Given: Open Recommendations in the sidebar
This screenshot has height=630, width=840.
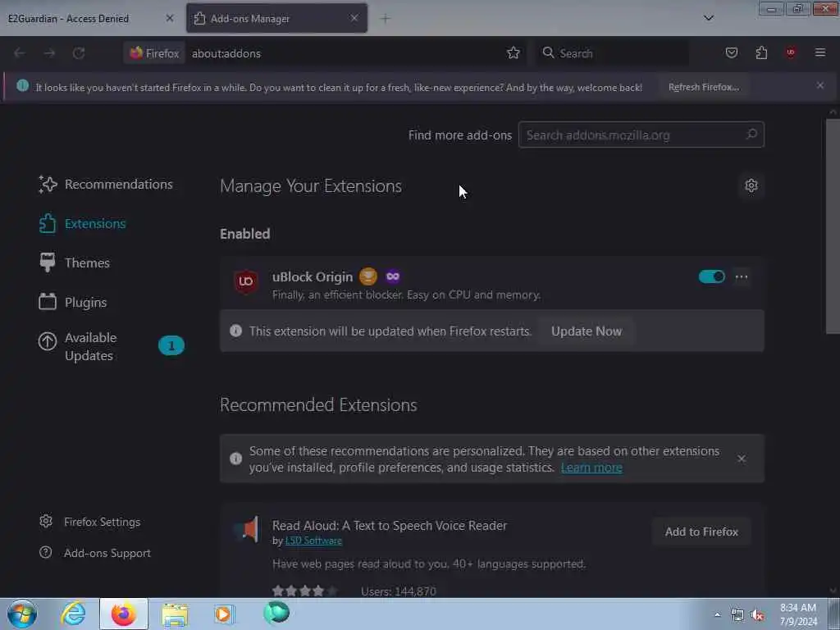Looking at the screenshot, I should [x=106, y=185].
